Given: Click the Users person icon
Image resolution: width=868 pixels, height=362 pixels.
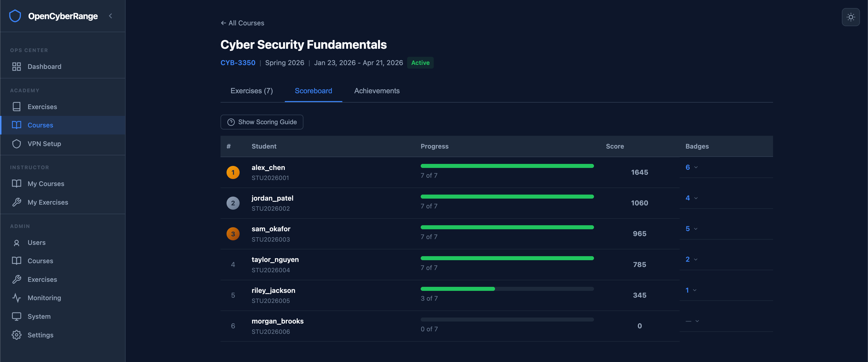Looking at the screenshot, I should point(17,243).
